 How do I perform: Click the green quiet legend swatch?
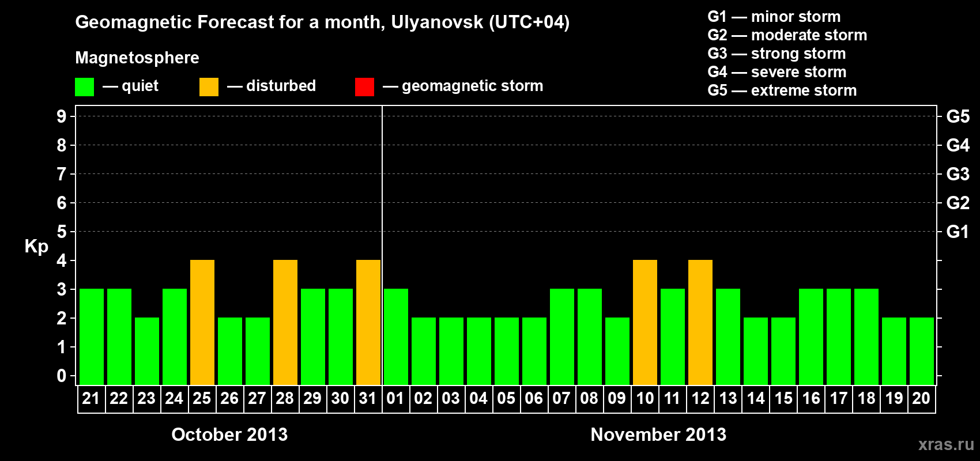coord(85,87)
